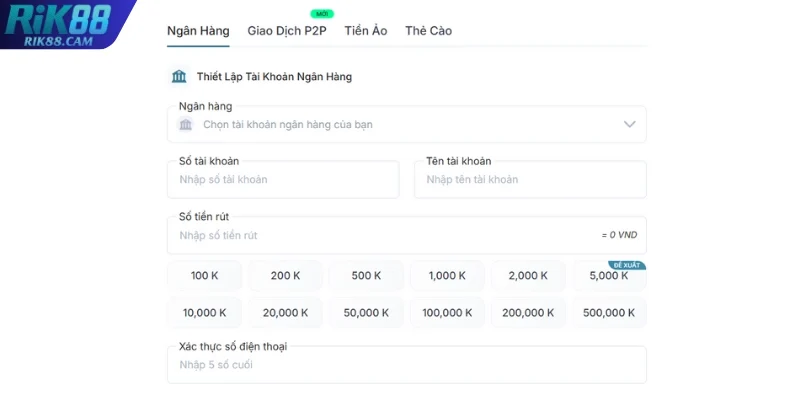Screen dimensions: 800x400
Task: Click the bank icon inside Ngân hàng field
Action: point(185,125)
